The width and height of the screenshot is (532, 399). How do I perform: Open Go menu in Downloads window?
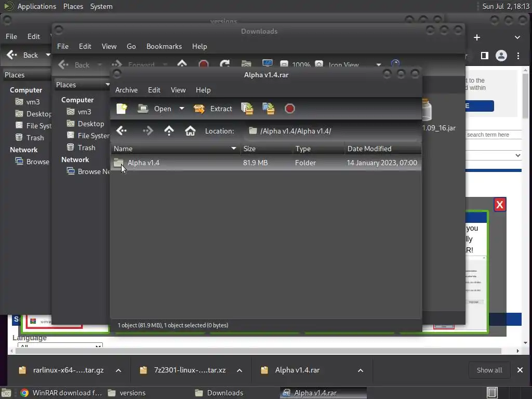coord(131,46)
